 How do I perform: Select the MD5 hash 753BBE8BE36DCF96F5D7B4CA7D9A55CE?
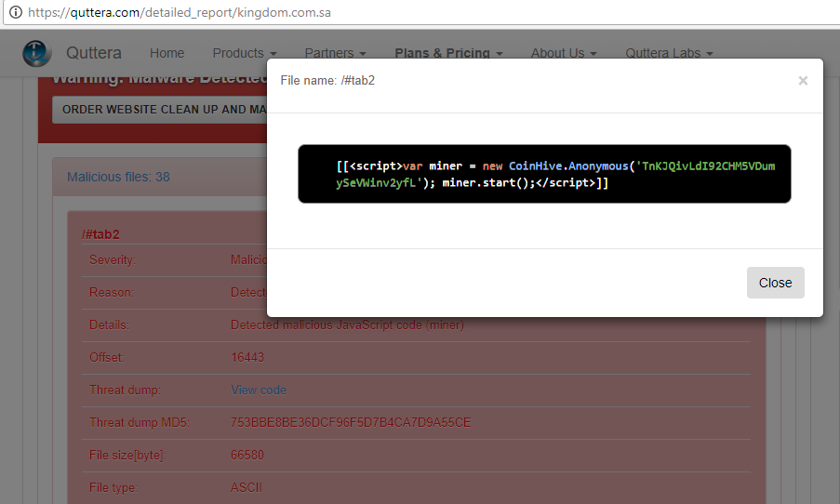point(351,422)
